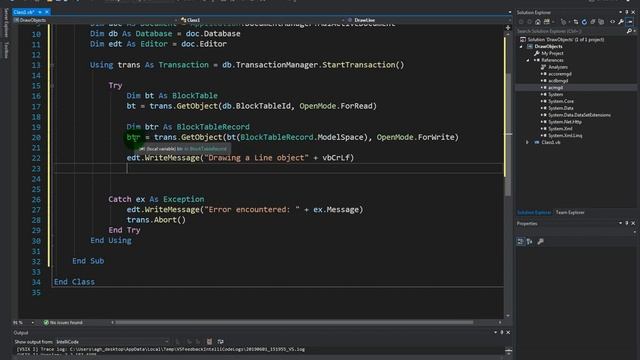Select System.Net.Http reference

click(564, 122)
